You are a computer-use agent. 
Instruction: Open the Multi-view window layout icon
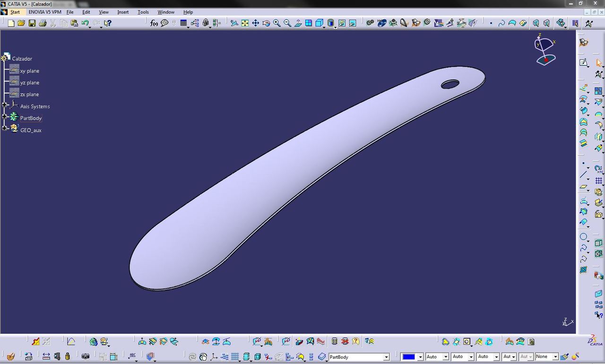pos(309,23)
